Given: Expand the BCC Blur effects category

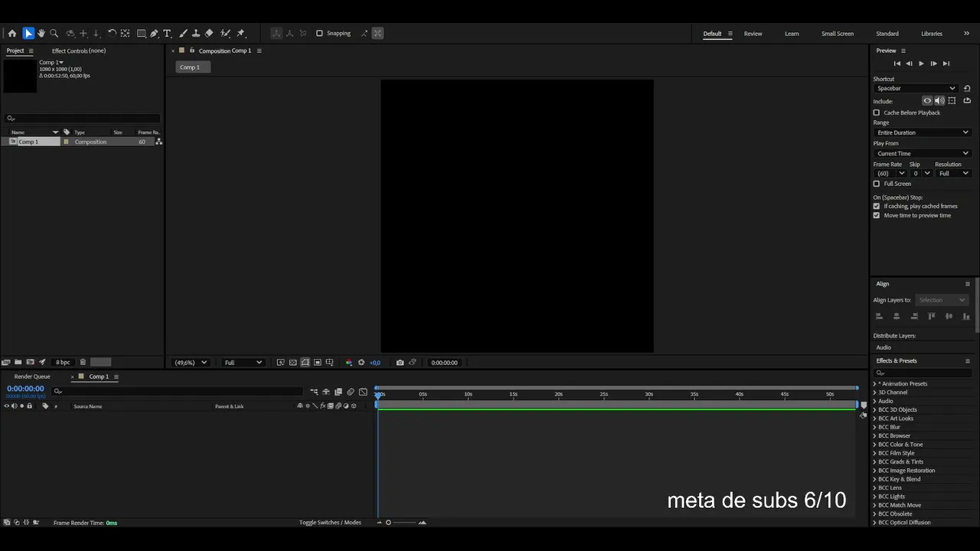Looking at the screenshot, I should pos(875,427).
